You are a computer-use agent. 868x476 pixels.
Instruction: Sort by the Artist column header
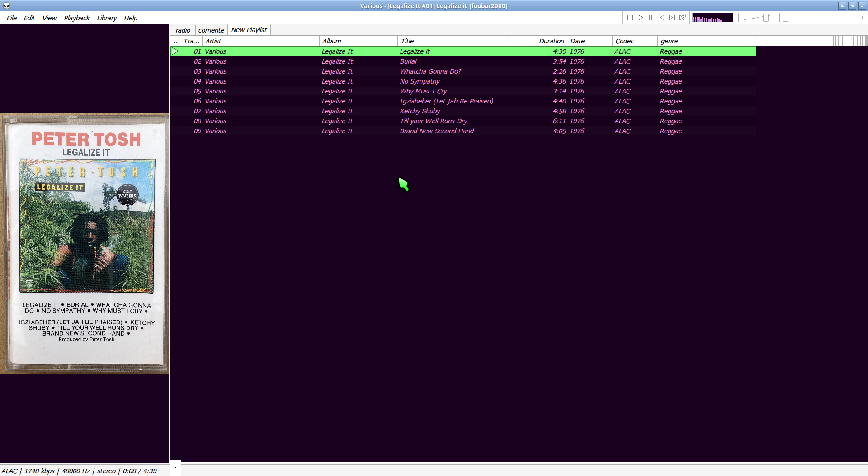tap(260, 41)
